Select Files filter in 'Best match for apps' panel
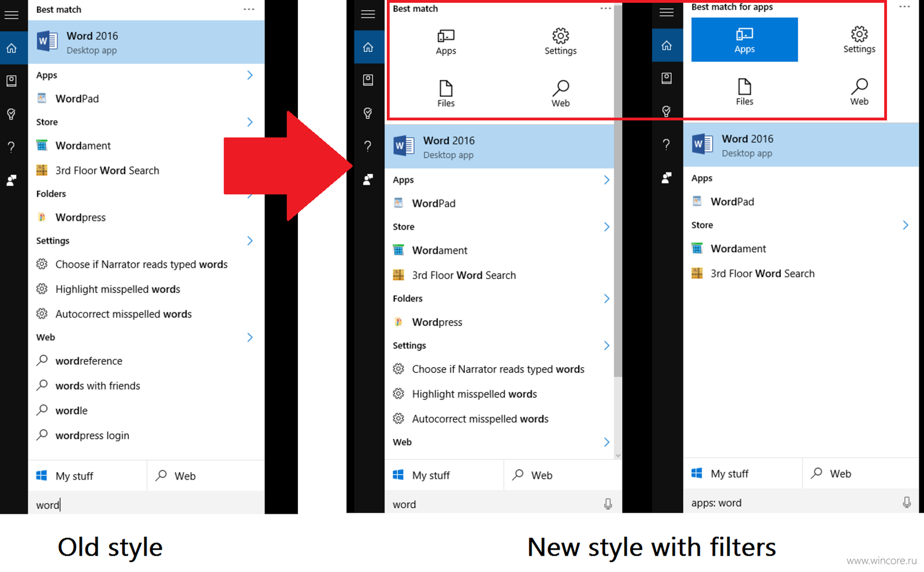 click(x=744, y=92)
